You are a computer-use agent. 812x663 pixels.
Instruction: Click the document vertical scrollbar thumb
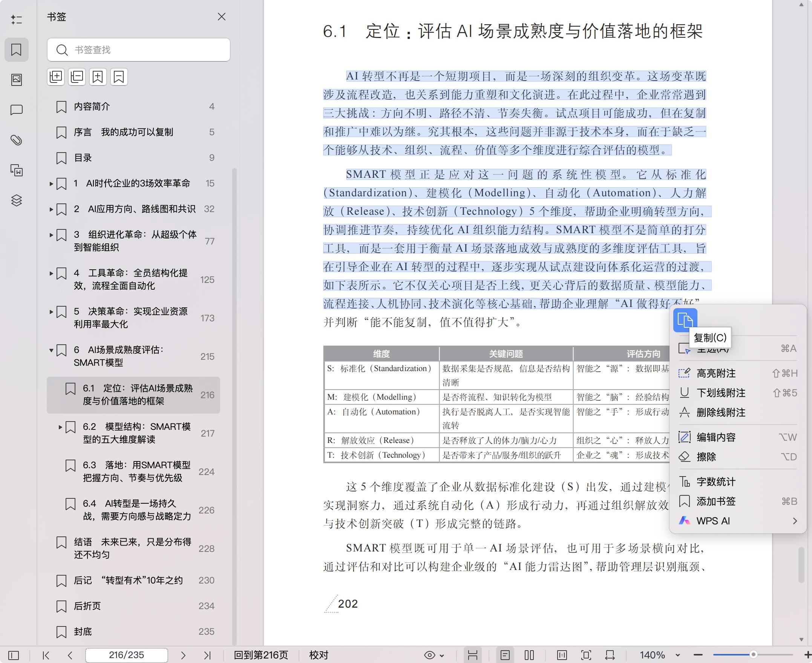click(x=801, y=565)
